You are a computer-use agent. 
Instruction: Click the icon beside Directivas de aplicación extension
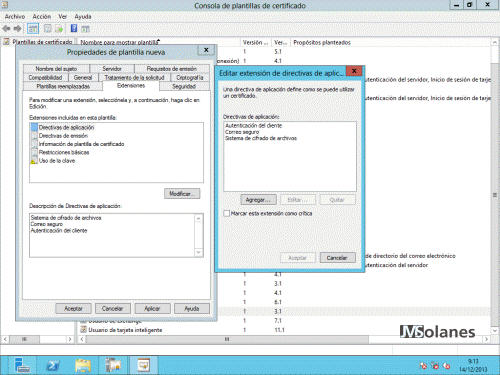coord(34,127)
